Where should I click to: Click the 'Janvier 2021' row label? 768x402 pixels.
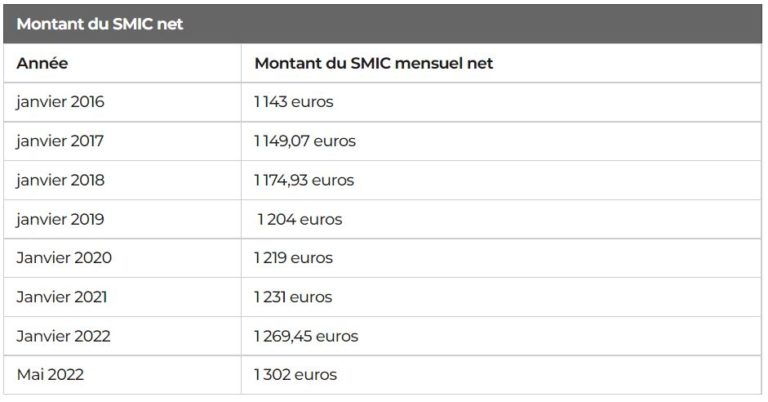[62, 297]
